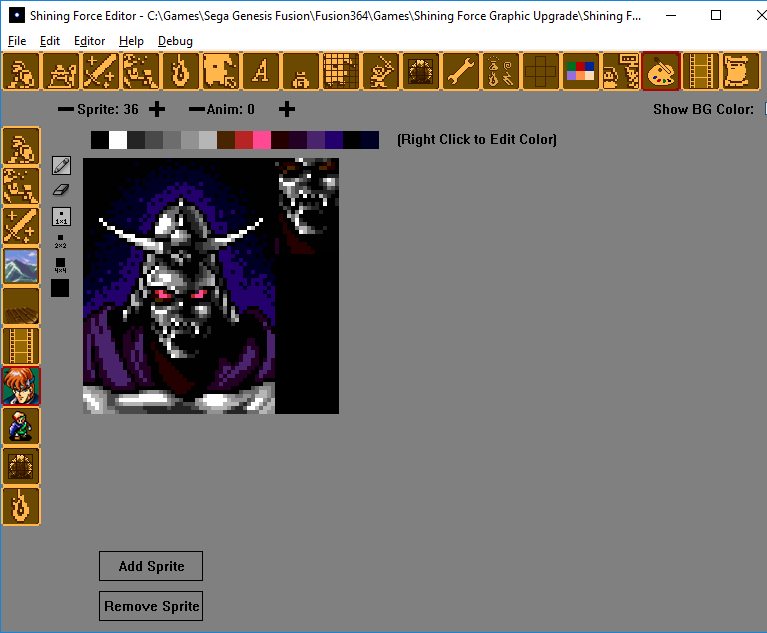Click the painter's palette graphics icon
This screenshot has height=633, width=767.
point(661,71)
